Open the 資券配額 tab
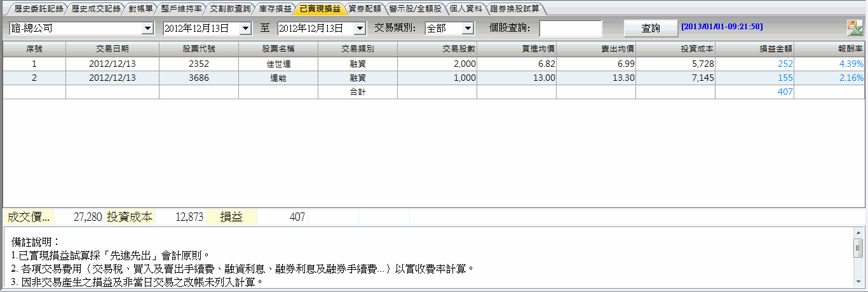This screenshot has height=292, width=868. (x=365, y=10)
